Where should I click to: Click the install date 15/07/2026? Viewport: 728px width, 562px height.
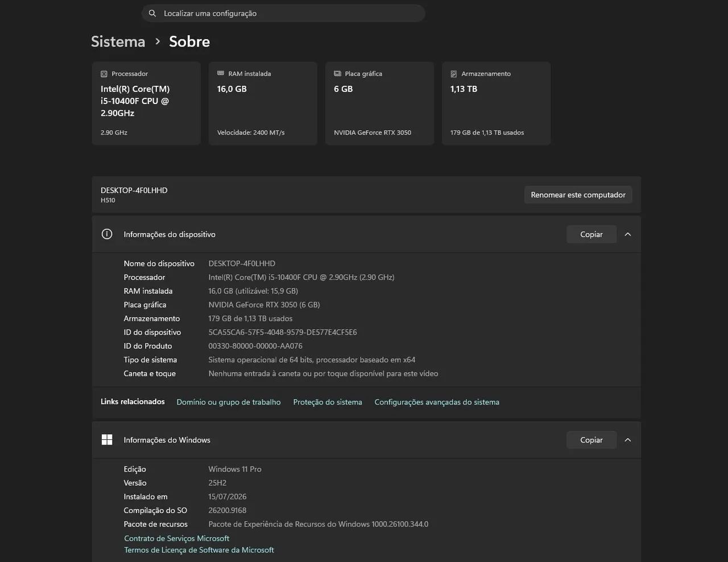coord(227,497)
